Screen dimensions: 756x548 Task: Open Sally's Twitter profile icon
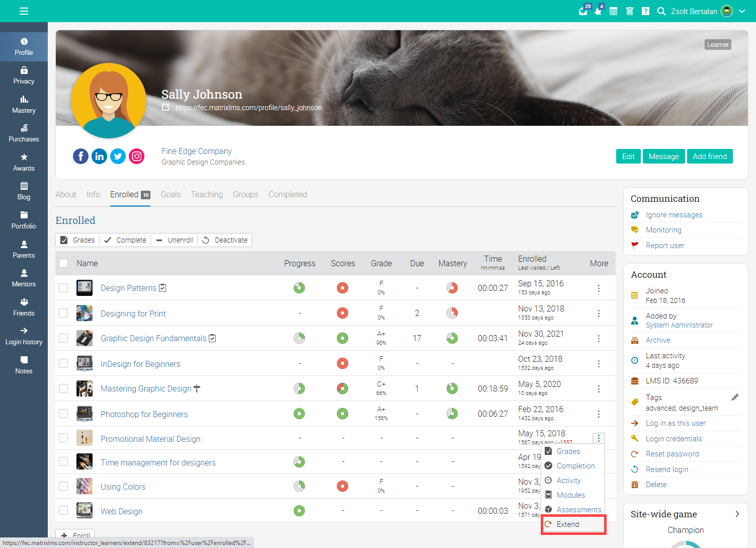pyautogui.click(x=118, y=156)
